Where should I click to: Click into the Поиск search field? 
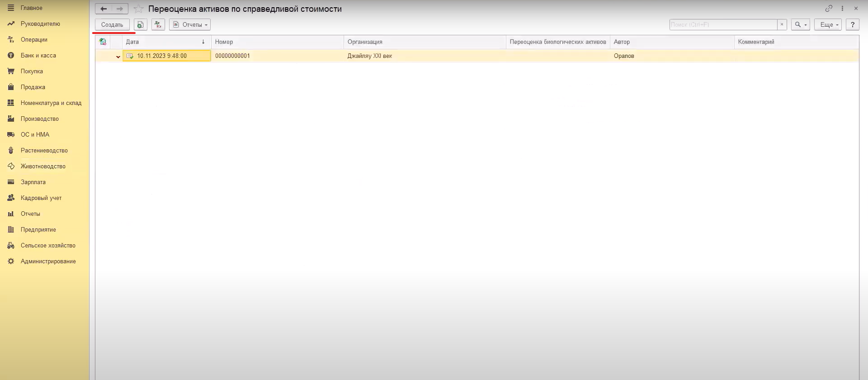(722, 25)
